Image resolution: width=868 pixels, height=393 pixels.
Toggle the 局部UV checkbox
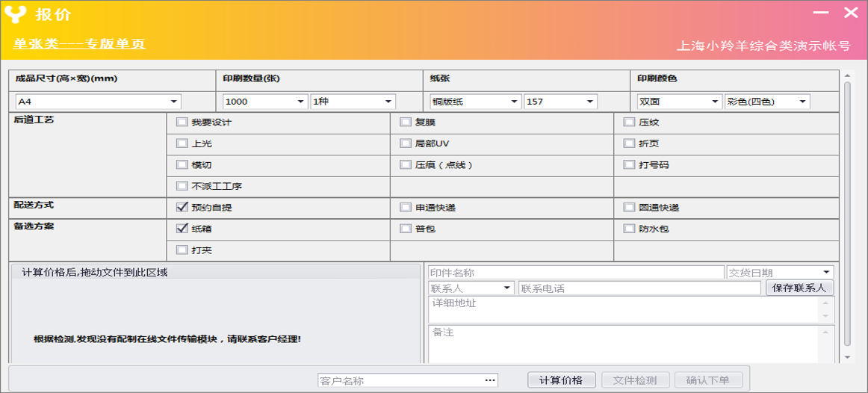406,143
